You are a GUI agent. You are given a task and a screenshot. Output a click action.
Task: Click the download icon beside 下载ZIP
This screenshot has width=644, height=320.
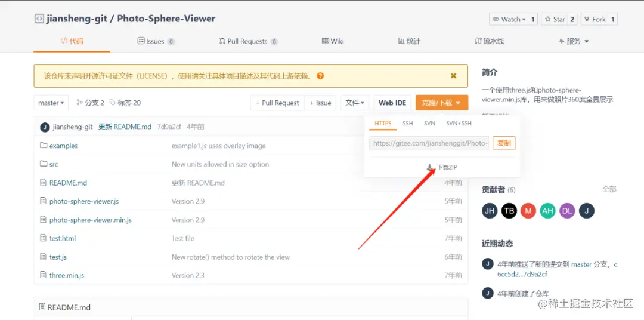coord(429,167)
